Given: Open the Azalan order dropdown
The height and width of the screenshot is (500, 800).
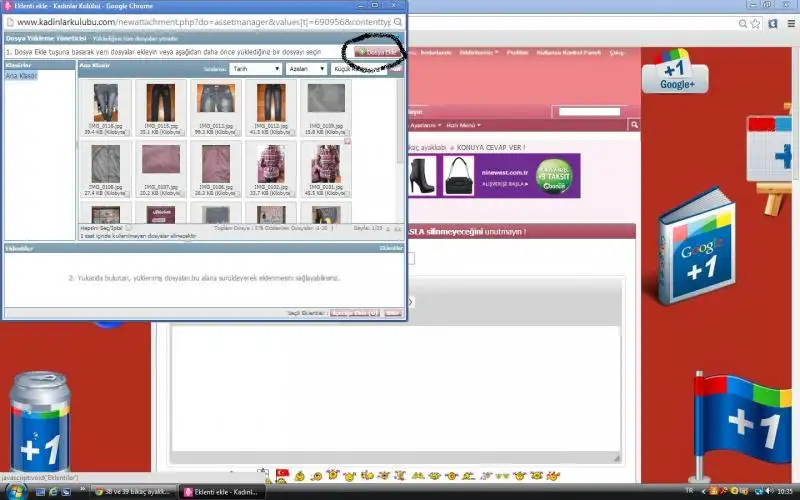Looking at the screenshot, I should (x=307, y=69).
